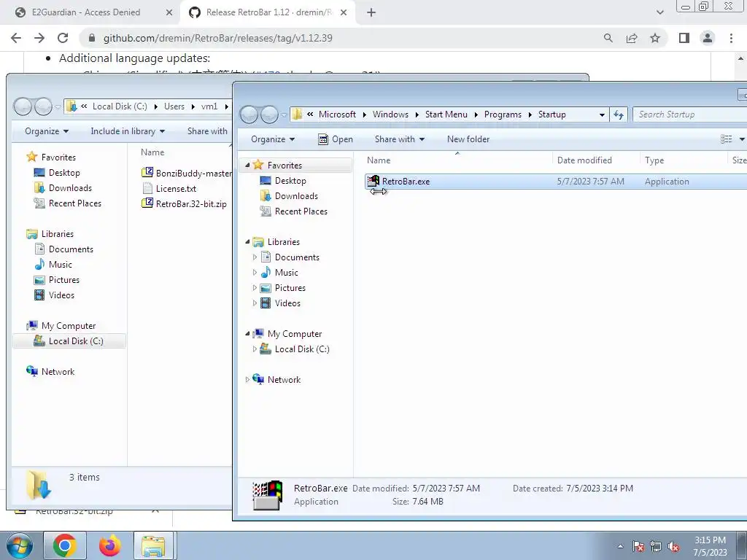Click Windows breadcrumb segment
The image size is (747, 560).
click(390, 114)
